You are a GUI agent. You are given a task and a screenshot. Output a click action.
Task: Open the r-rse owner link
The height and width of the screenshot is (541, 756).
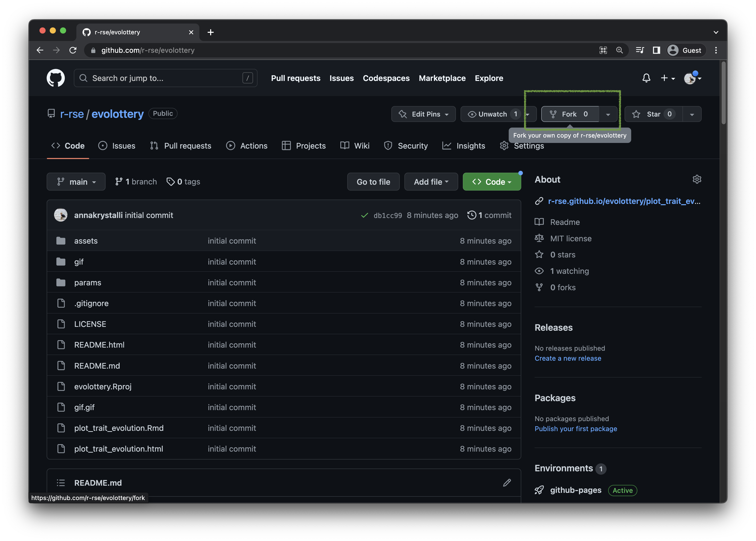pyautogui.click(x=72, y=114)
